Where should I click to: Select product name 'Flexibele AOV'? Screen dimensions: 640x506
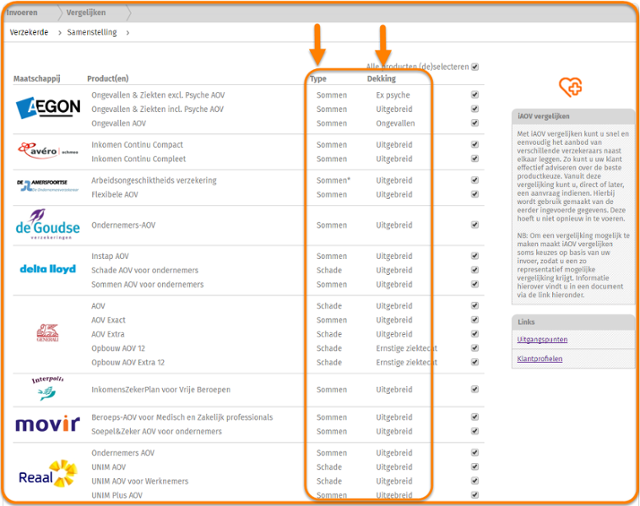point(115,195)
